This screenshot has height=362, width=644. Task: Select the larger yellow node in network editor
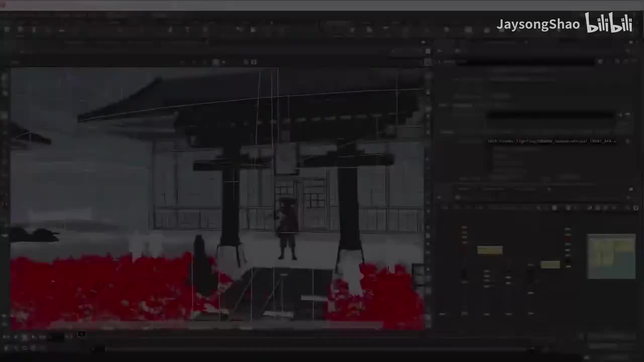pos(490,250)
